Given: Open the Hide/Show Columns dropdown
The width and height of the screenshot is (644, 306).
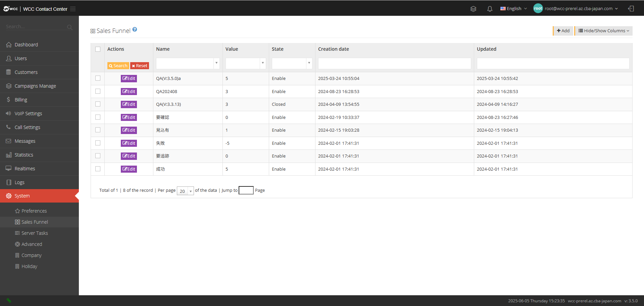Looking at the screenshot, I should coord(604,31).
